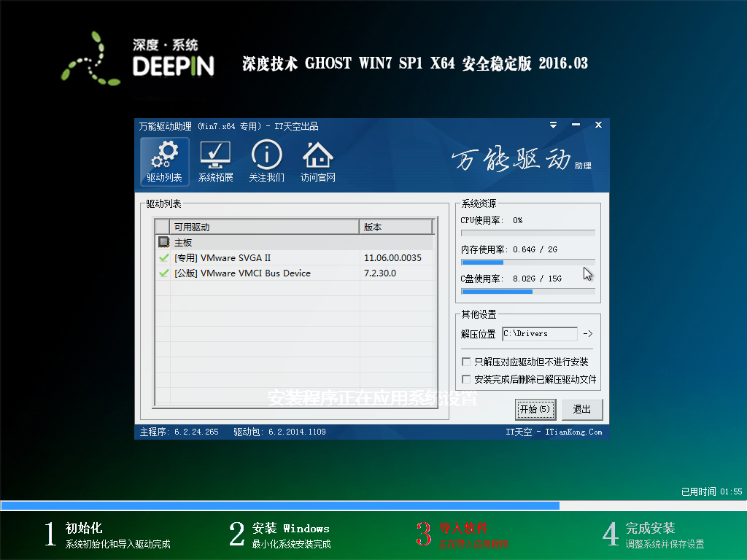This screenshot has width=747, height=560.
Task: Focus the 解压位置 path field C:\Drivers
Action: coord(540,334)
